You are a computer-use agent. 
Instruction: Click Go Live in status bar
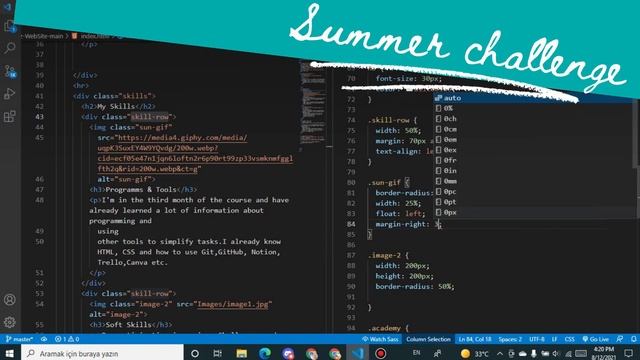pos(596,339)
